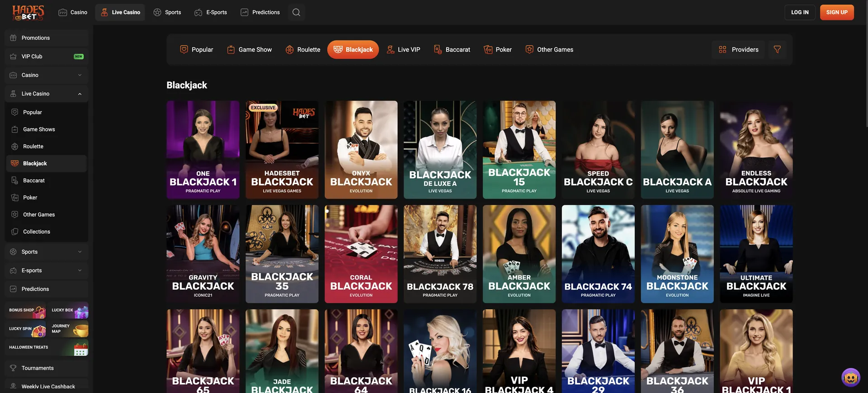Open Weekly Live Cashback in sidebar

click(47, 386)
